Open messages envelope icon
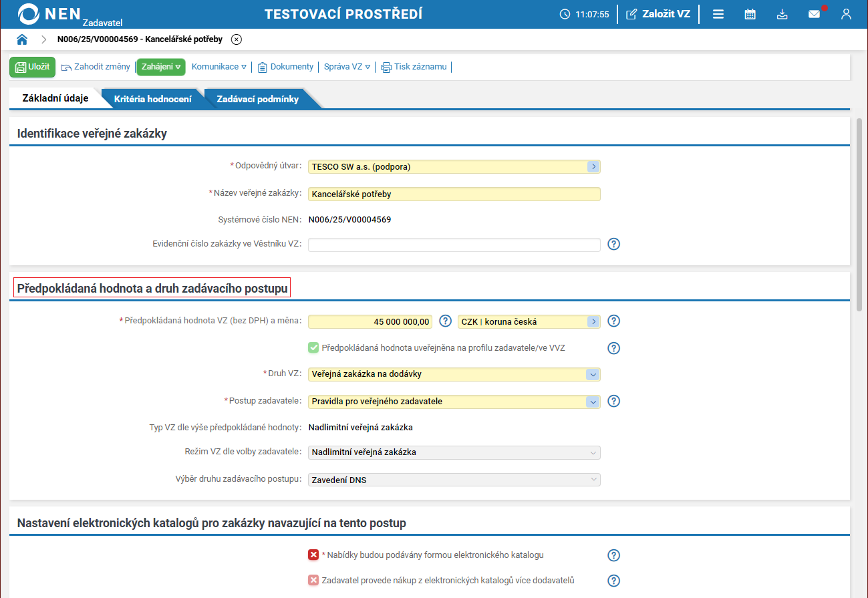868x598 pixels. tap(814, 14)
